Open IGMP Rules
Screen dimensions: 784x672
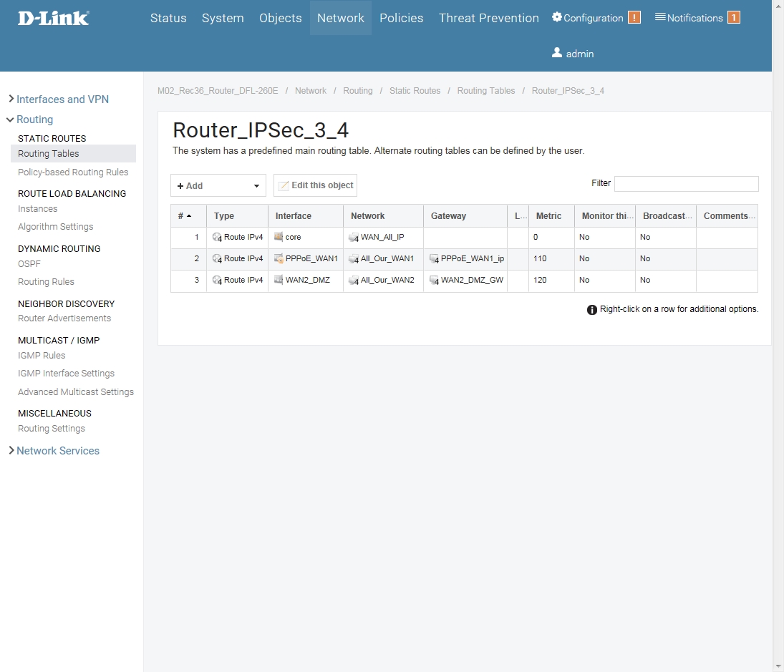tap(42, 355)
